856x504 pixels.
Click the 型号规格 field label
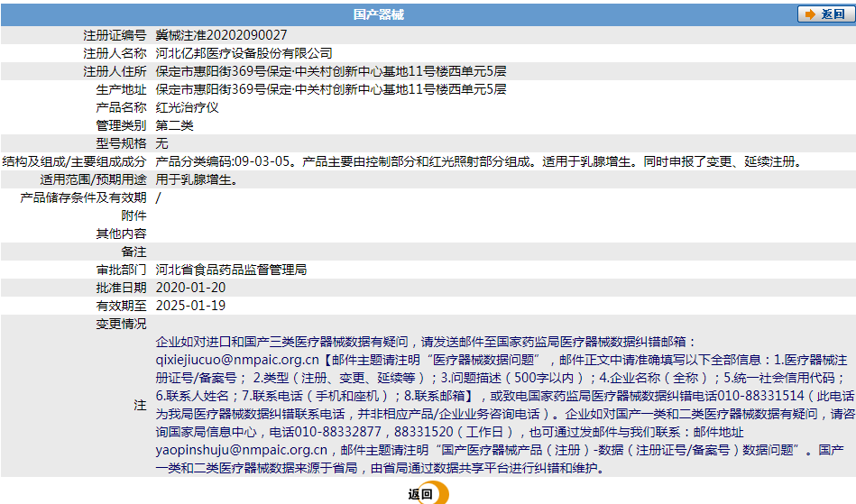tap(121, 143)
